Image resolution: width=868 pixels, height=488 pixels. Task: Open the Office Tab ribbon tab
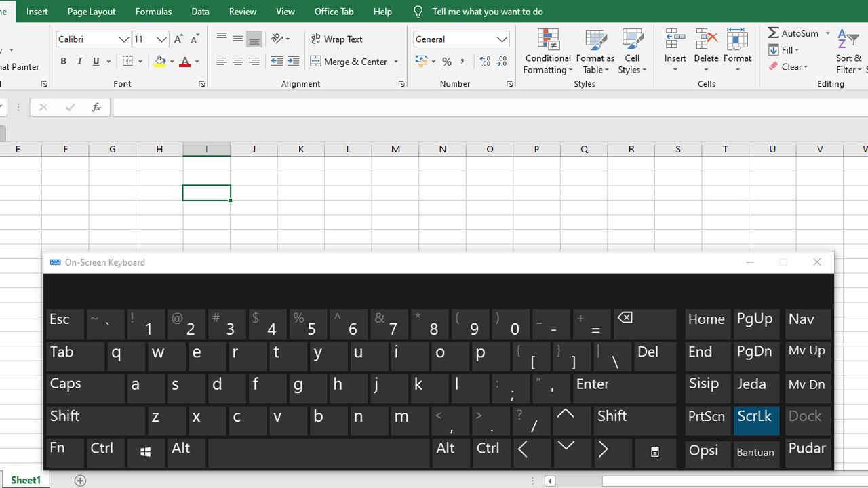coord(334,12)
